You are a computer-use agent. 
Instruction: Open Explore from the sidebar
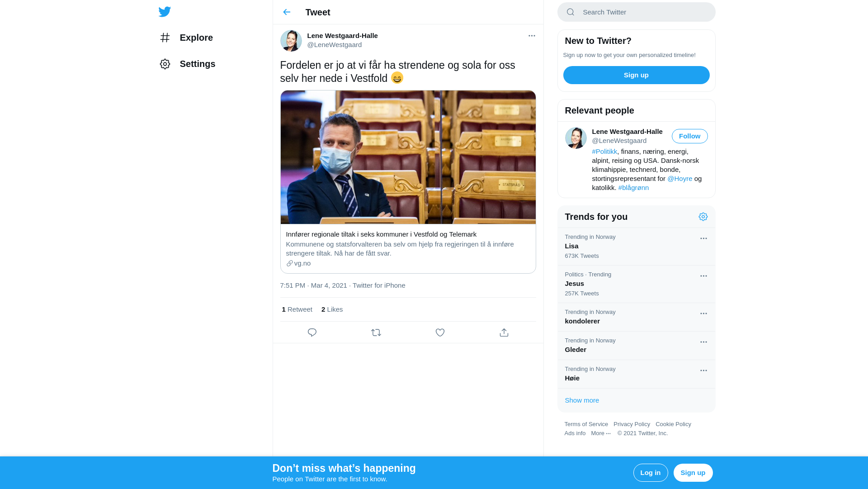pyautogui.click(x=186, y=38)
